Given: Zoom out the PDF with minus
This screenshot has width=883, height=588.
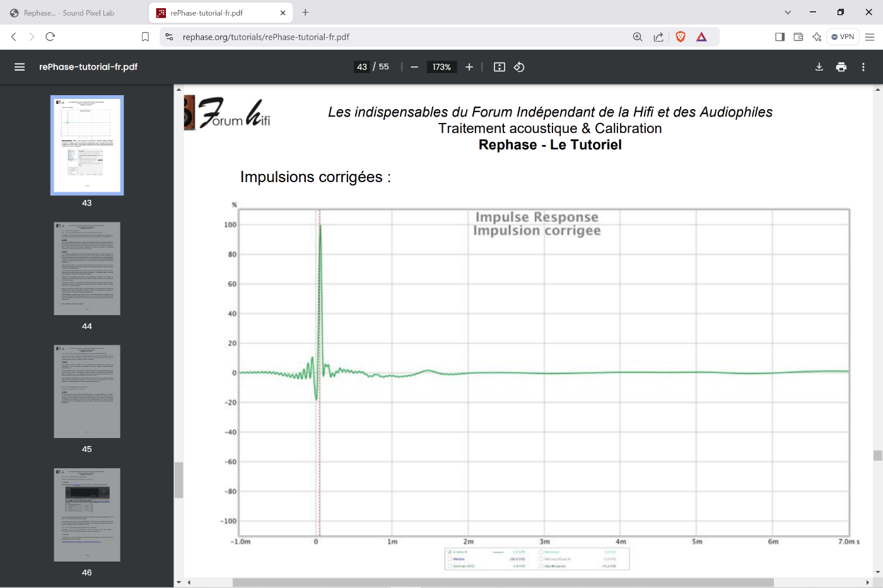Looking at the screenshot, I should tap(414, 67).
